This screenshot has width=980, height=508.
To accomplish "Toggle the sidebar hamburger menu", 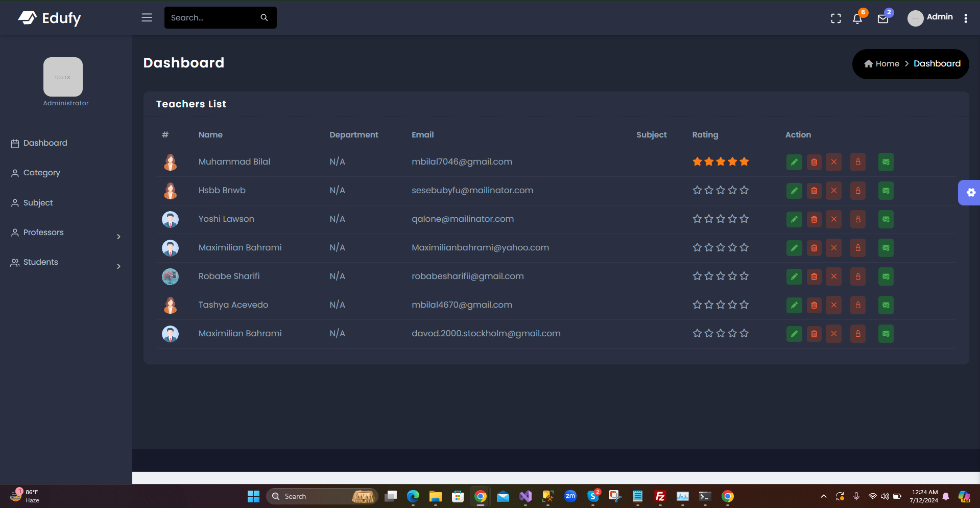I will pyautogui.click(x=147, y=17).
